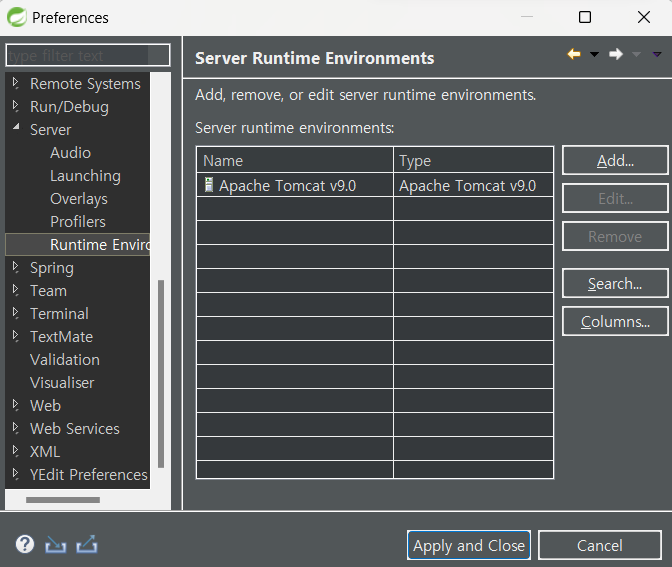Expand the Remote Systems node

pyautogui.click(x=15, y=83)
